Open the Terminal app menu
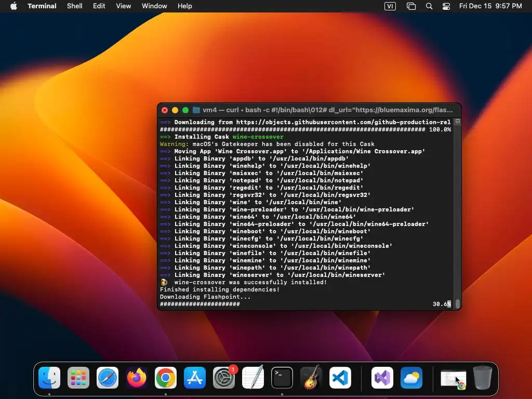Screen dimensions: 532x399 pos(42,6)
